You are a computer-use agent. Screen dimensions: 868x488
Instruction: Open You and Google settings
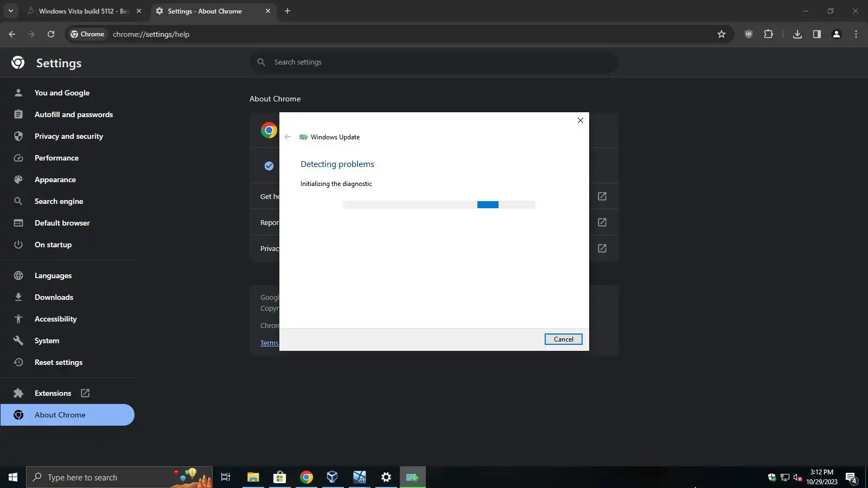click(x=67, y=93)
